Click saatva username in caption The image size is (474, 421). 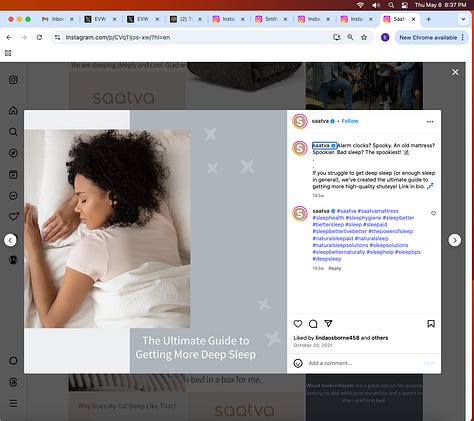pos(321,145)
